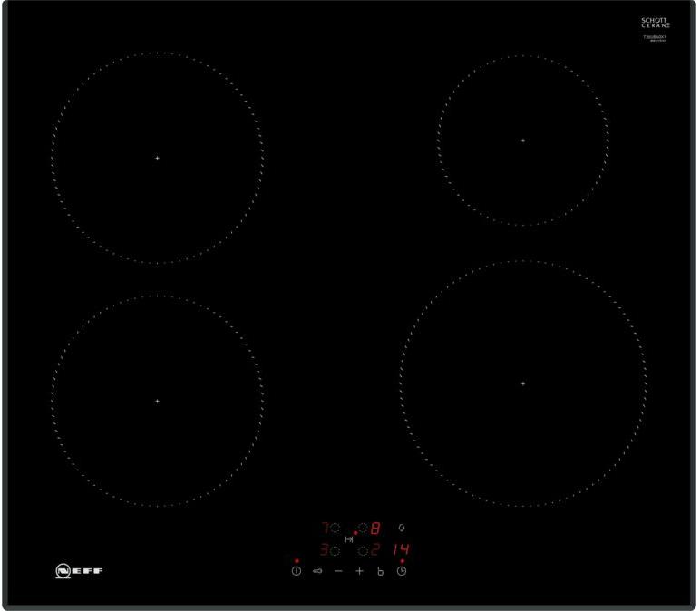Select the rear-right cooking zone selector
The height and width of the screenshot is (611, 700).
pos(363,528)
